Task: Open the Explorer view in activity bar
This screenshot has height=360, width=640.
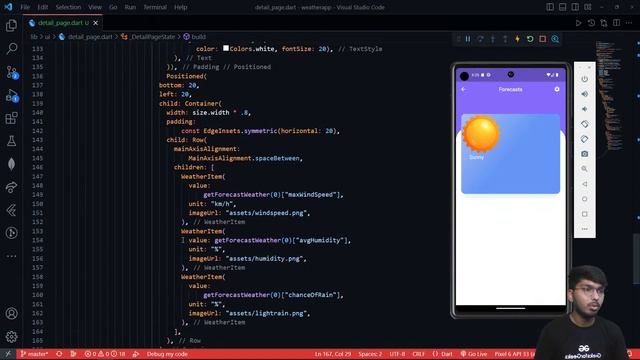Action: pos(11,25)
